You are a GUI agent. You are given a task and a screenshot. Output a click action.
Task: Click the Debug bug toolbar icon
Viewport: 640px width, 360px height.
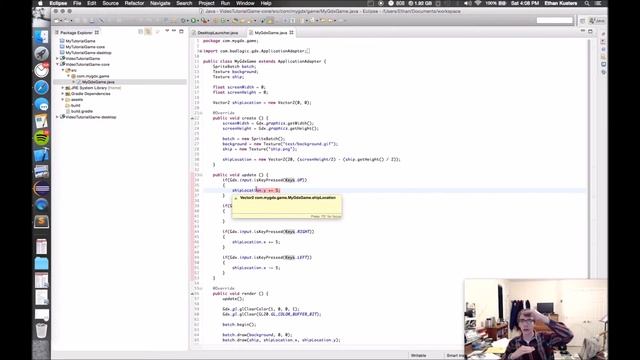click(x=184, y=20)
